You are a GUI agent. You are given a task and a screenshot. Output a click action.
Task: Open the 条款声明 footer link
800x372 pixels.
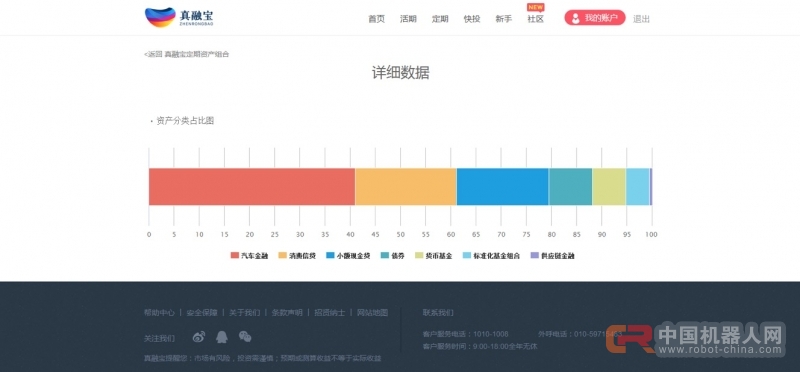287,312
